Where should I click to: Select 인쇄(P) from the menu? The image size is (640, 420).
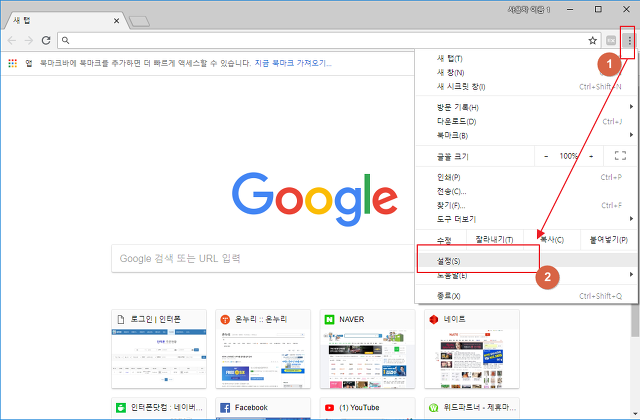pos(527,177)
